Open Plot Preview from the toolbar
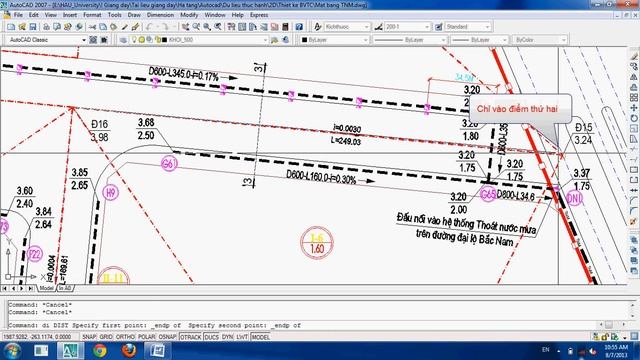 pos(57,27)
